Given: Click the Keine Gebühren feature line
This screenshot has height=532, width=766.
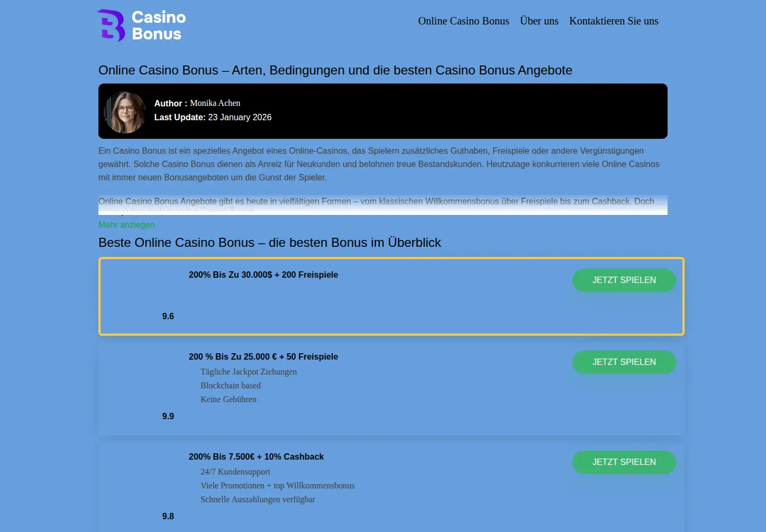Looking at the screenshot, I should tap(228, 399).
